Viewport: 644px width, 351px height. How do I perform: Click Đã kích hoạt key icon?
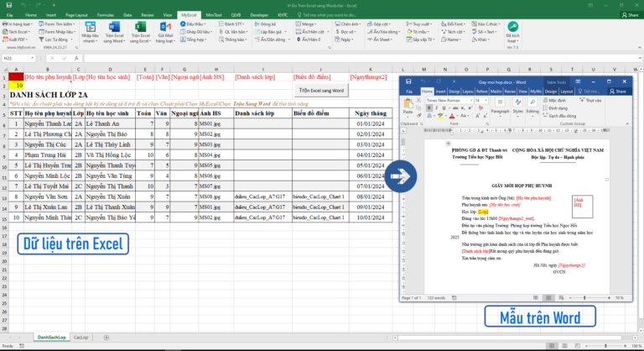click(x=512, y=27)
